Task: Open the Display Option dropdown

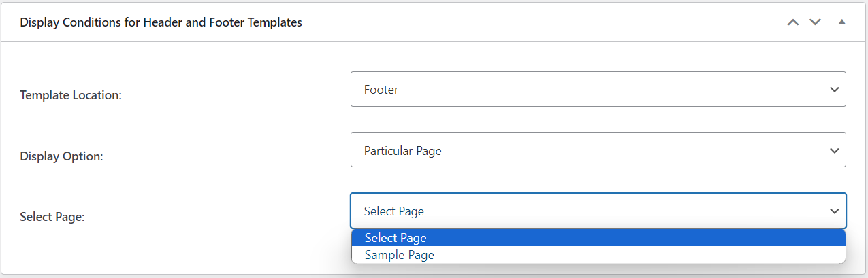Action: pyautogui.click(x=598, y=150)
